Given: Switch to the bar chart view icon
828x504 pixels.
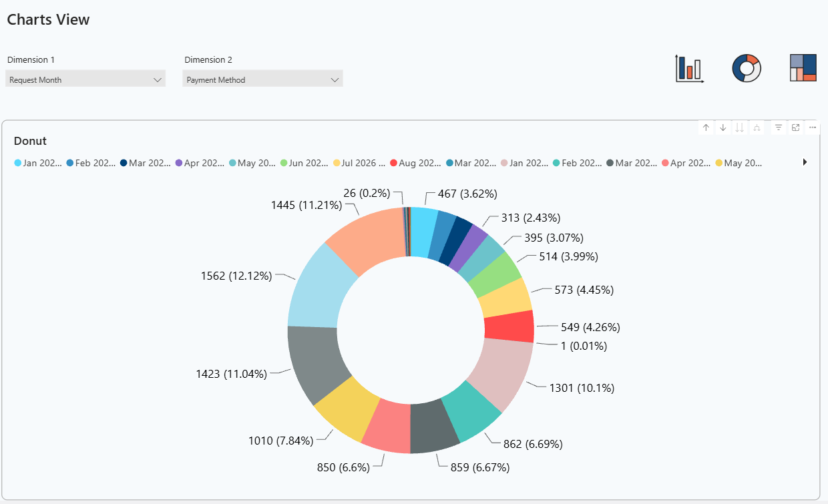Looking at the screenshot, I should tap(690, 68).
